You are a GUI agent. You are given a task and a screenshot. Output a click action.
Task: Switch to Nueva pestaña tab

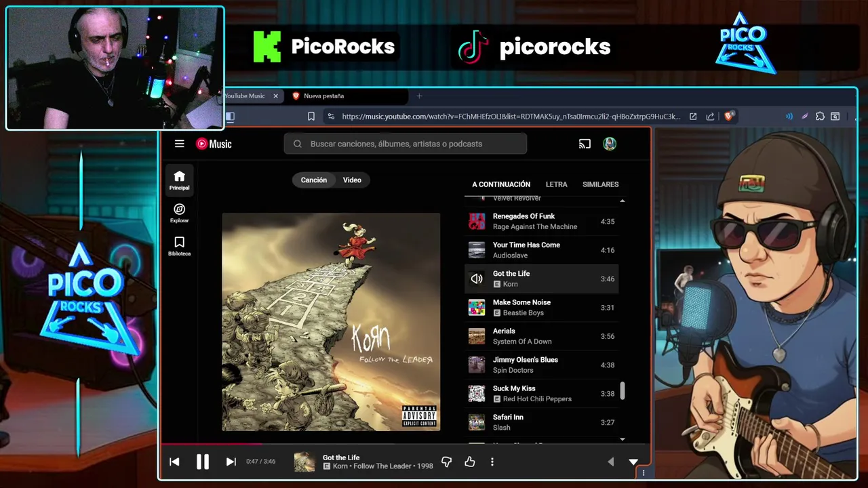(x=349, y=96)
